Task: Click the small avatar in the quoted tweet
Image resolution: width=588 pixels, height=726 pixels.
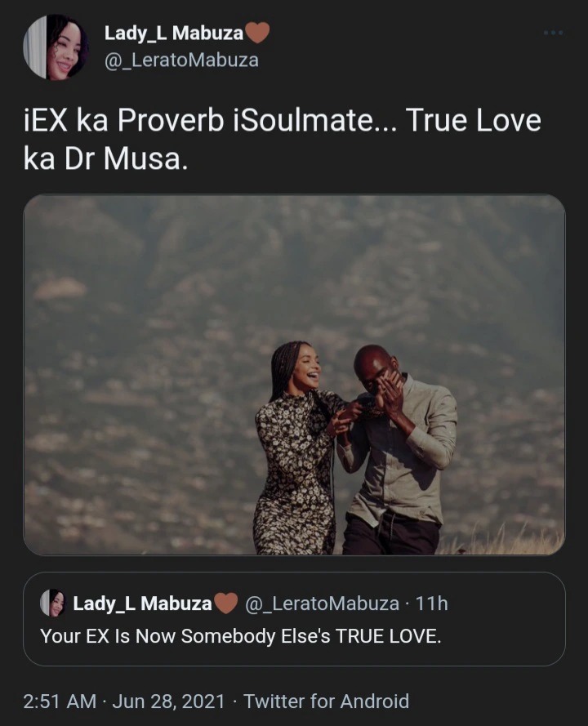Action: (52, 604)
